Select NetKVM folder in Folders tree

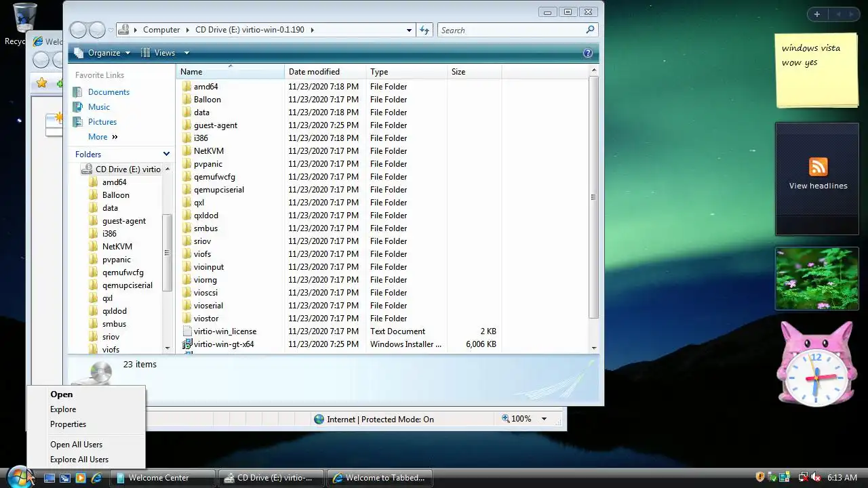coord(117,247)
